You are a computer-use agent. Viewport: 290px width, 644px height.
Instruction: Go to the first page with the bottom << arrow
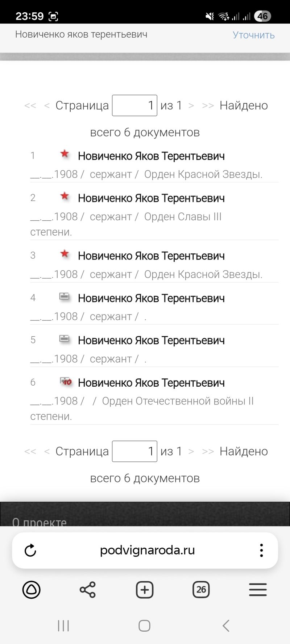click(x=30, y=451)
